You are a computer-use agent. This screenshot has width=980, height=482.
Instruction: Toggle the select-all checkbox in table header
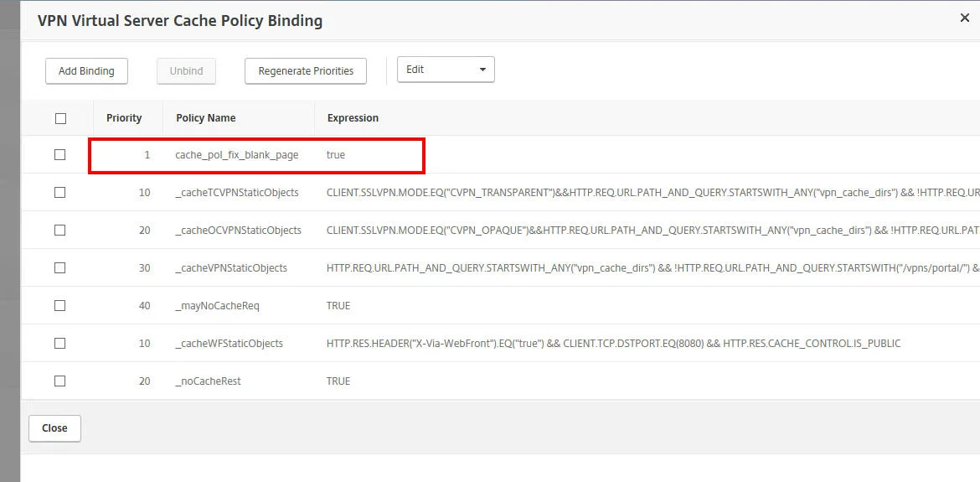(60, 118)
